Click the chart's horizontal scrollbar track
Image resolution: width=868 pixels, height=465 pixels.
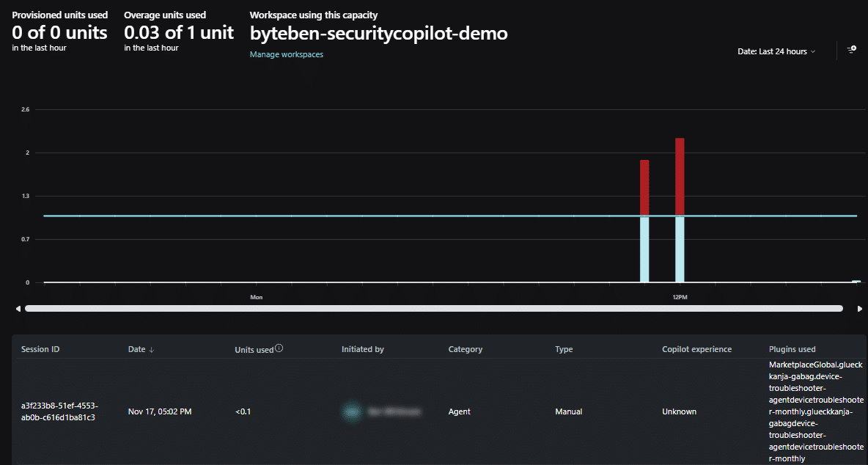click(433, 309)
